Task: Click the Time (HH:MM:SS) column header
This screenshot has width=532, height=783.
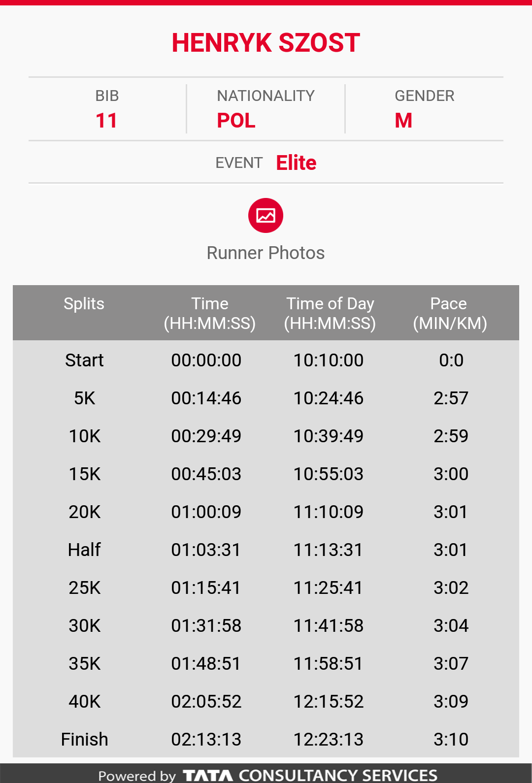Action: (210, 313)
